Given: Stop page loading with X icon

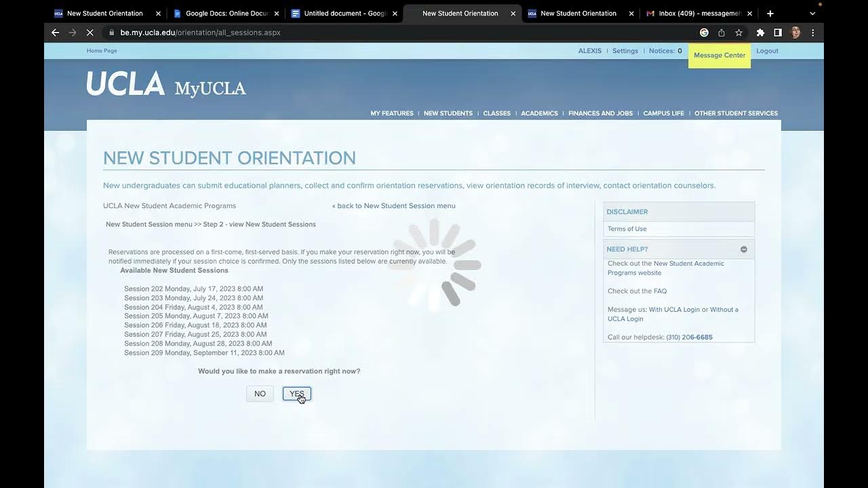Looking at the screenshot, I should [90, 33].
